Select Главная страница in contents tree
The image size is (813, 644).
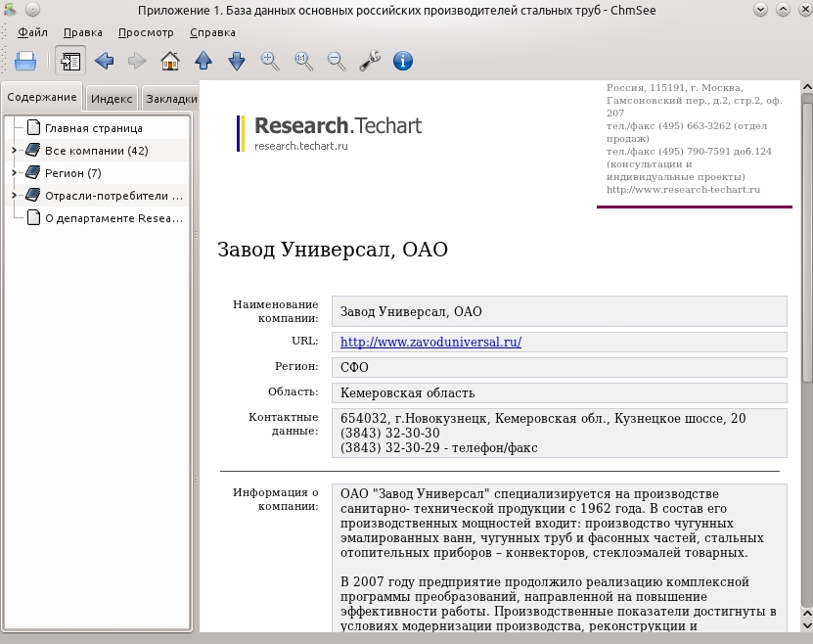[x=93, y=128]
